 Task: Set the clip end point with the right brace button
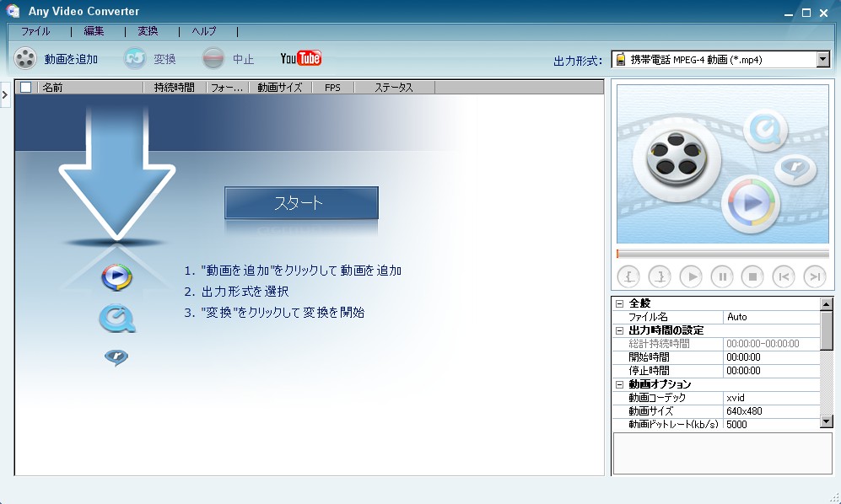coord(660,276)
